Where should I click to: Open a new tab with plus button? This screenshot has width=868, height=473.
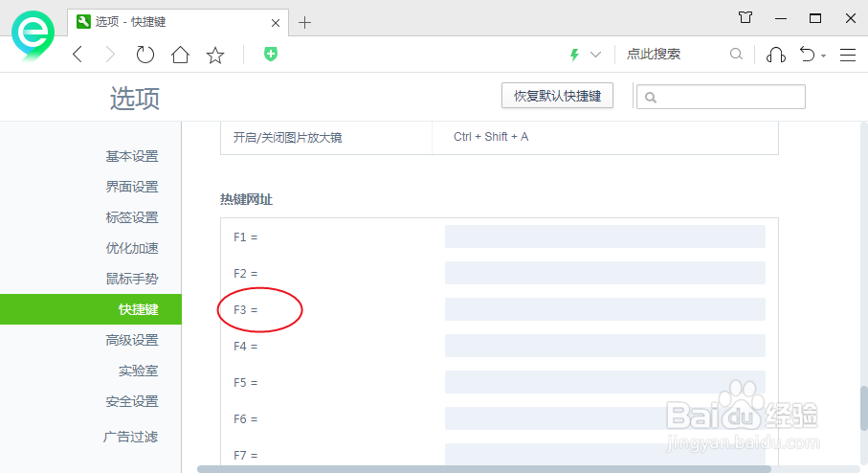(304, 23)
